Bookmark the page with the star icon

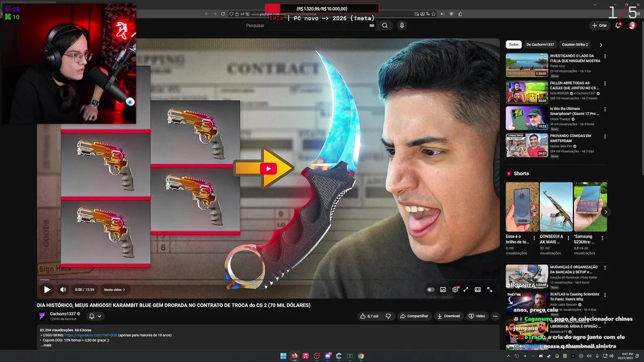(x=433, y=14)
